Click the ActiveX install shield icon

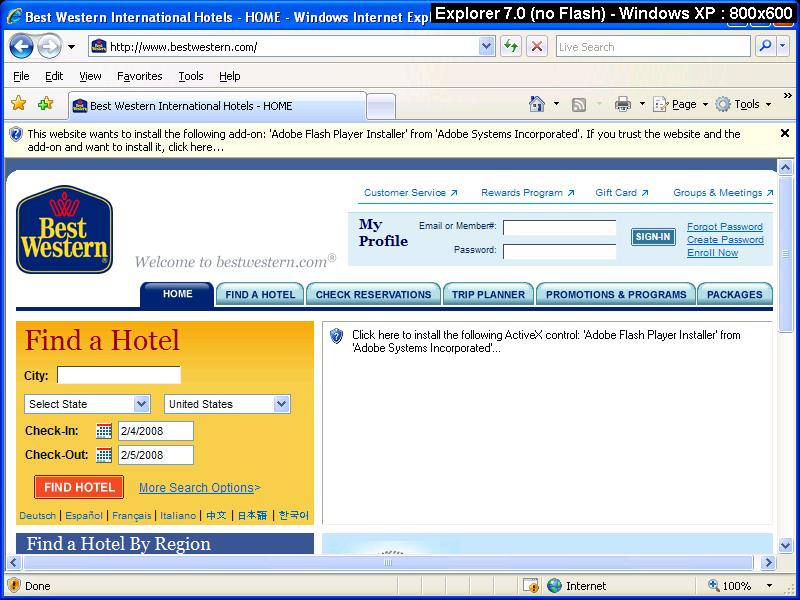click(x=336, y=336)
